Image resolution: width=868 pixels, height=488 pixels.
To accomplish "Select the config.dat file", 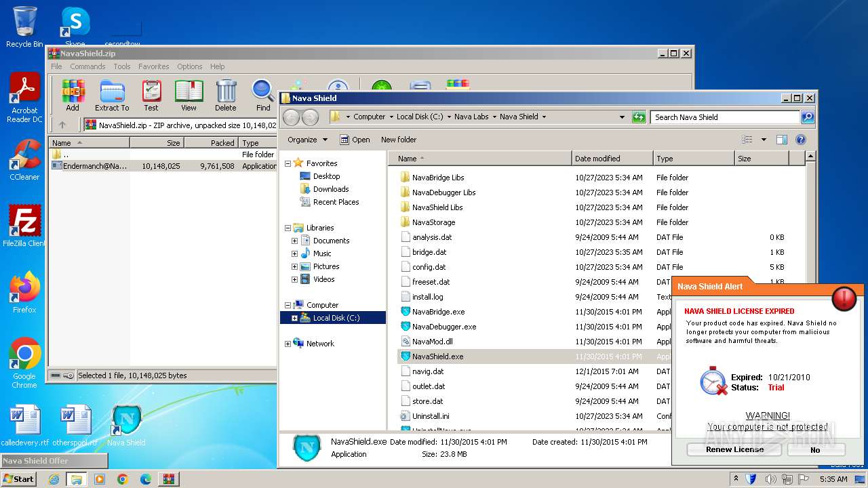I will 429,267.
